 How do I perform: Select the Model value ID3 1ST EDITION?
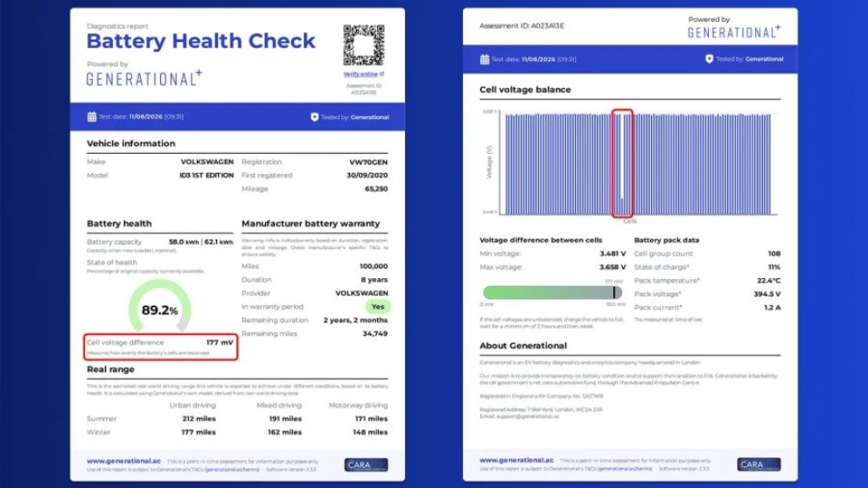coord(206,176)
